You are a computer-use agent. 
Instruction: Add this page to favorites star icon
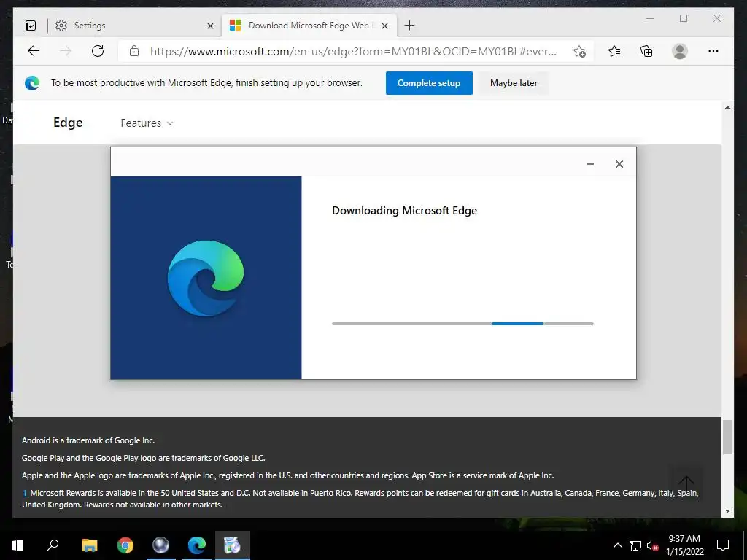point(579,52)
